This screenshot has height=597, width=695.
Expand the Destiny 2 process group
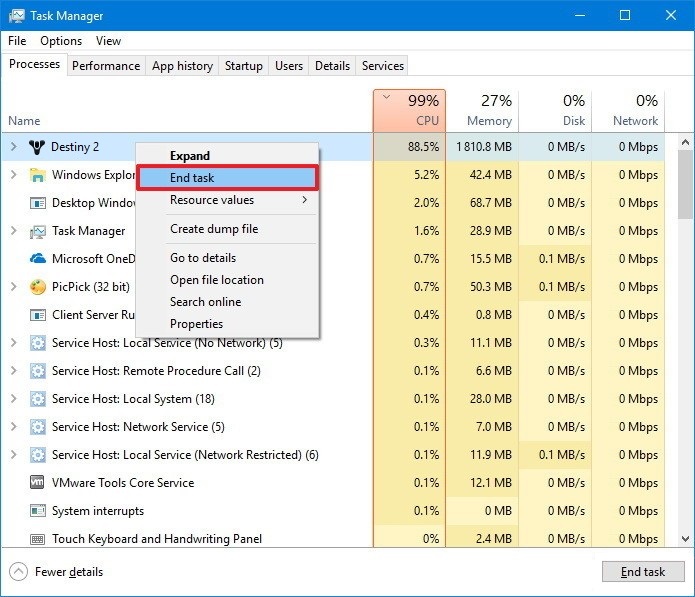click(x=13, y=147)
